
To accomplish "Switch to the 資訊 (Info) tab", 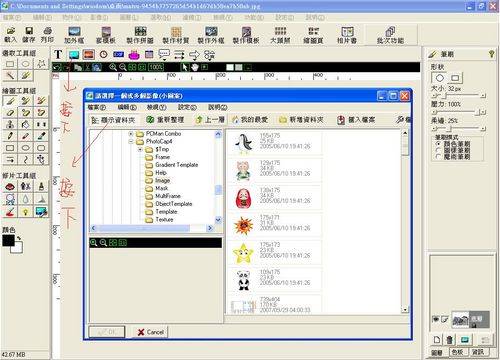I will pos(478,352).
